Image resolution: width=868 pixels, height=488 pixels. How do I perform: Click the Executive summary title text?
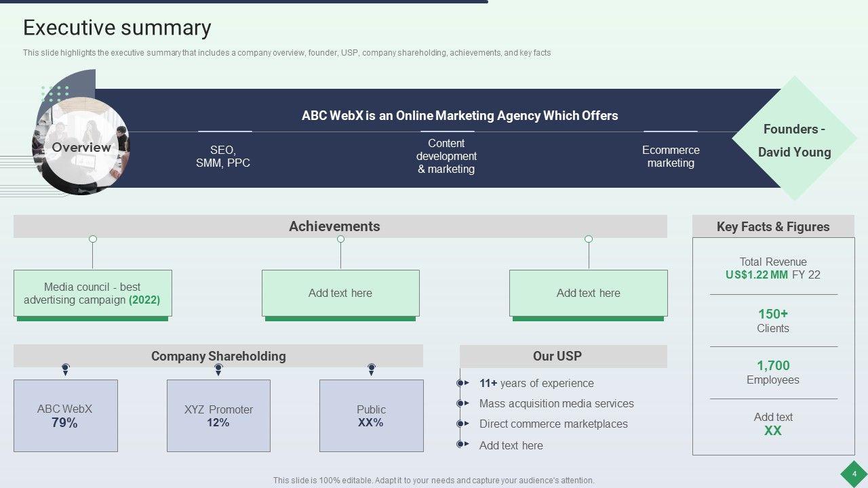117,28
